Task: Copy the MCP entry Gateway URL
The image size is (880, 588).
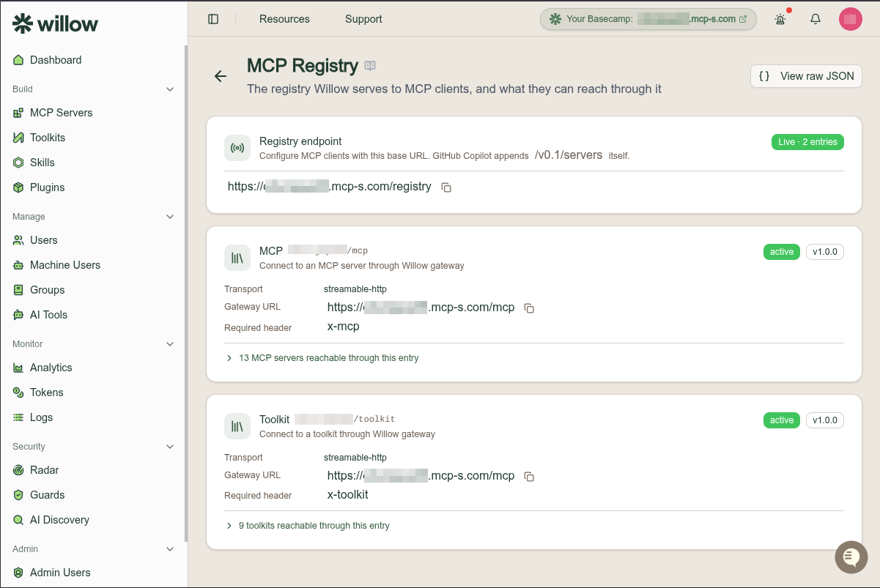Action: [x=529, y=308]
